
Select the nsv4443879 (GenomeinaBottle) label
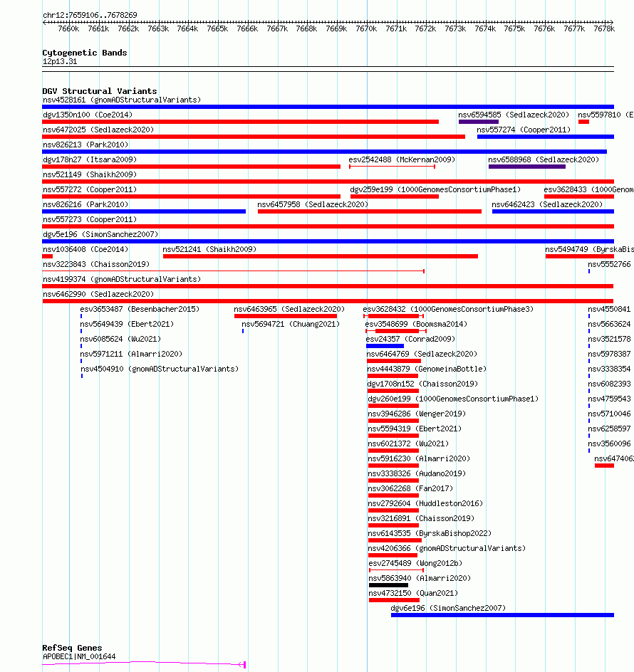(427, 369)
